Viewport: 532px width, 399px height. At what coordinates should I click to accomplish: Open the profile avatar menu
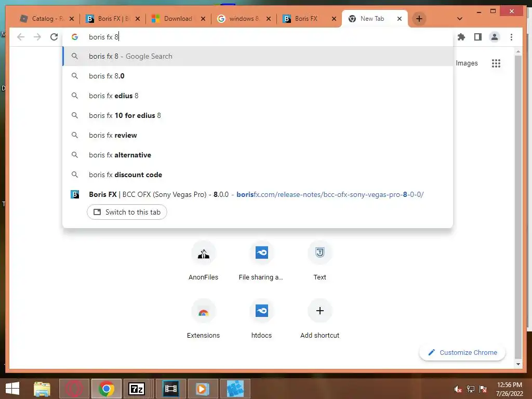coord(495,37)
